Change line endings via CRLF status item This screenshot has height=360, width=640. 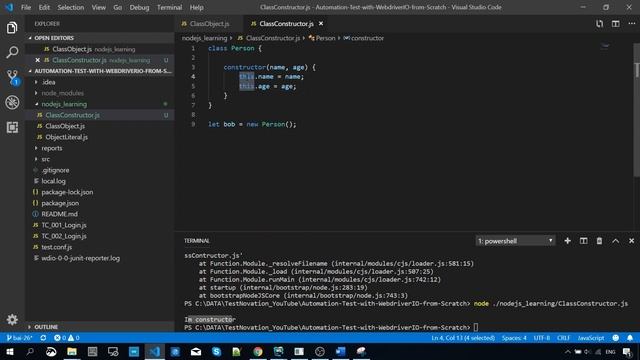coord(563,338)
